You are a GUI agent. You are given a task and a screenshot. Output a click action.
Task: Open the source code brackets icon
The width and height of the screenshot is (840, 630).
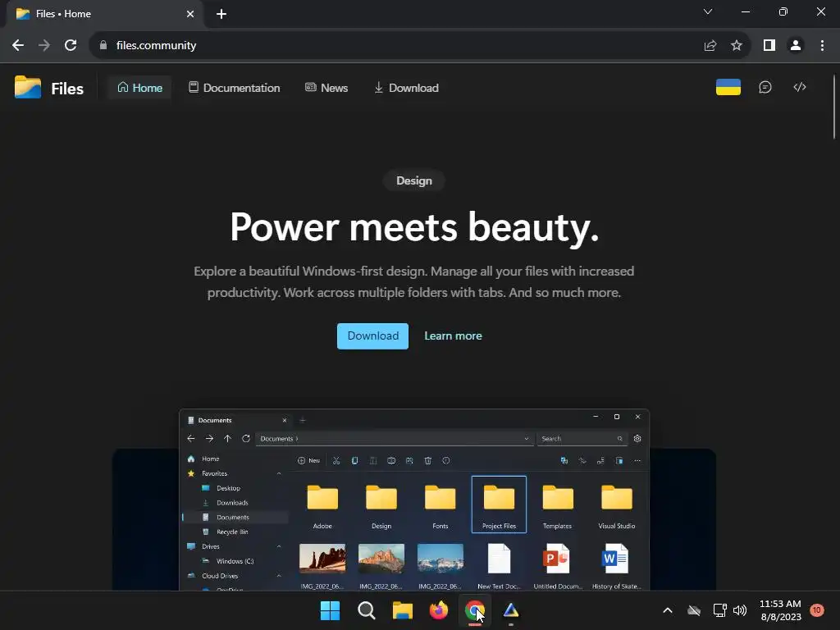[x=799, y=87]
